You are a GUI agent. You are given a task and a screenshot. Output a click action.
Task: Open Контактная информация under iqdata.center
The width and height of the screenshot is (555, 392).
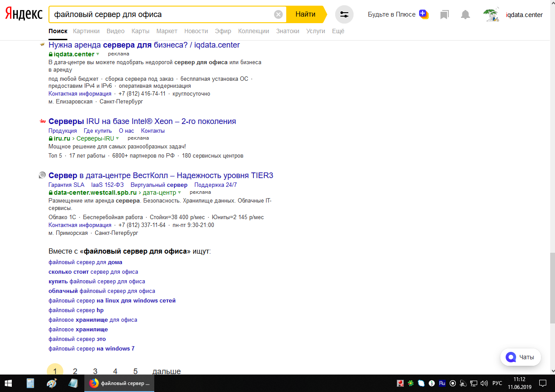pos(80,94)
